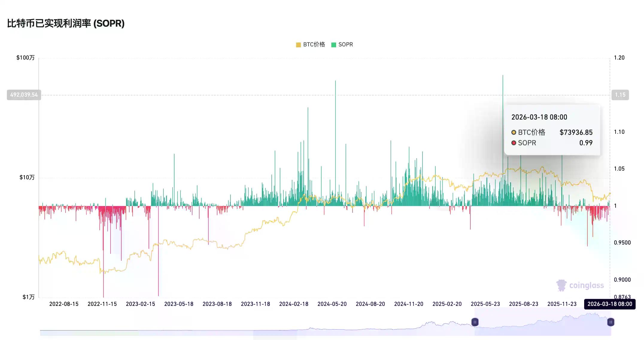Click the green SOPR legend color square
Image resolution: width=644 pixels, height=340 pixels.
334,45
